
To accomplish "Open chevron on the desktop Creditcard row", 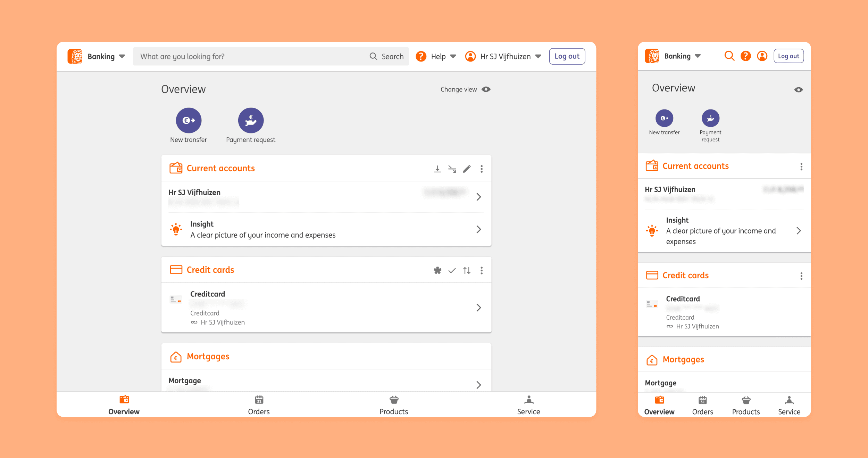I will pos(479,308).
